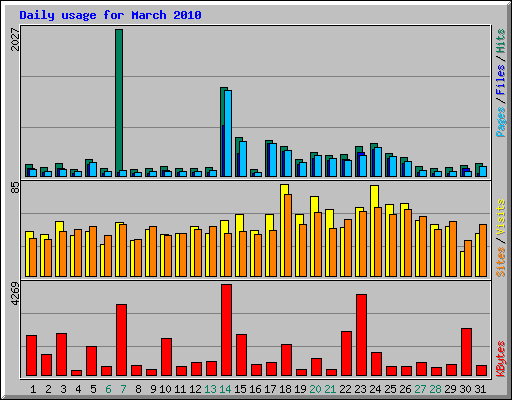Click day label 18 on the axis
This screenshot has height=400, width=512.
(x=285, y=389)
